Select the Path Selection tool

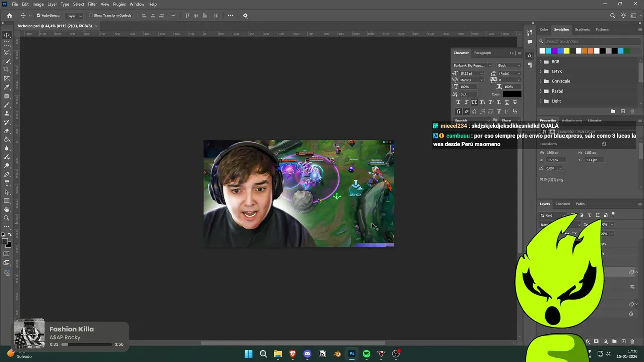(7, 192)
